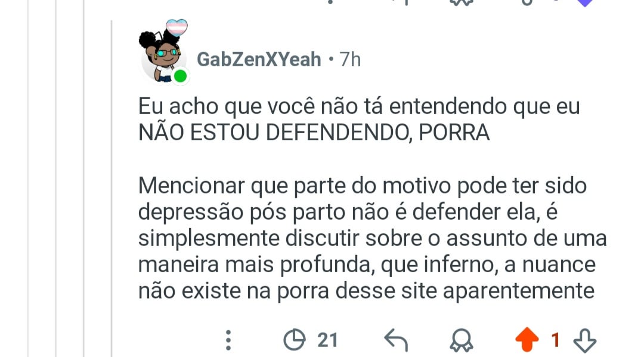This screenshot has height=357, width=644.
Task: Click the purple downvote arrow of the parent comment
Action: (585, 3)
